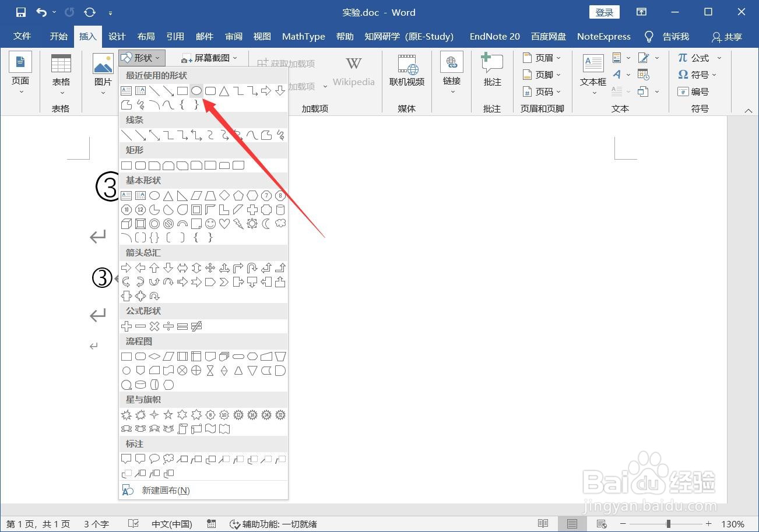Select the flowchart magnetic disk shape
This screenshot has width=759, height=532.
click(140, 385)
